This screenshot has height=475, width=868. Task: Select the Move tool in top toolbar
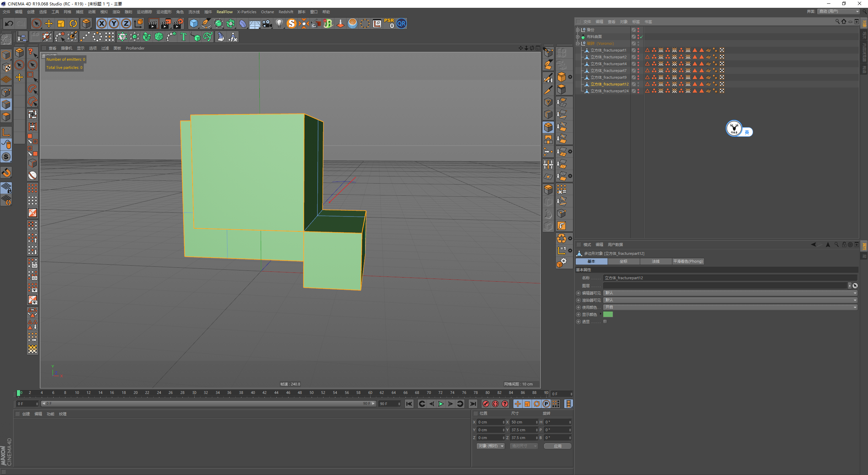[x=49, y=23]
